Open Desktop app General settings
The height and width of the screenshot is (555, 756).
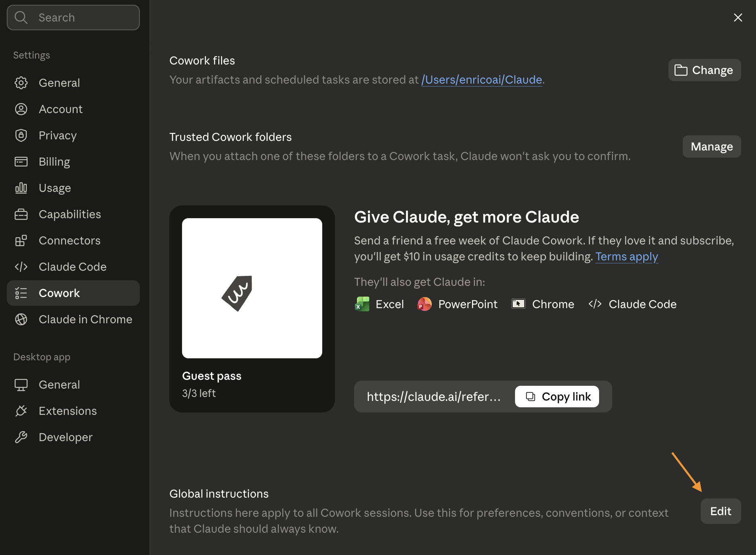coord(73,385)
